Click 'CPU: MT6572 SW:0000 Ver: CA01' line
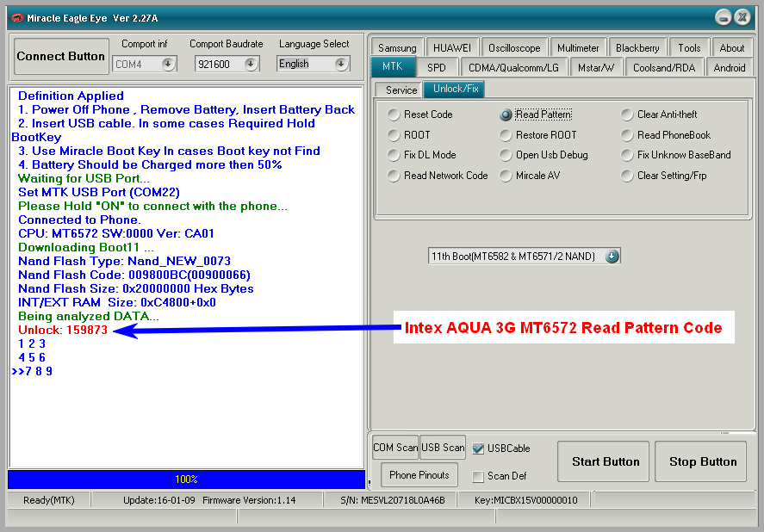764x532 pixels. pos(116,233)
